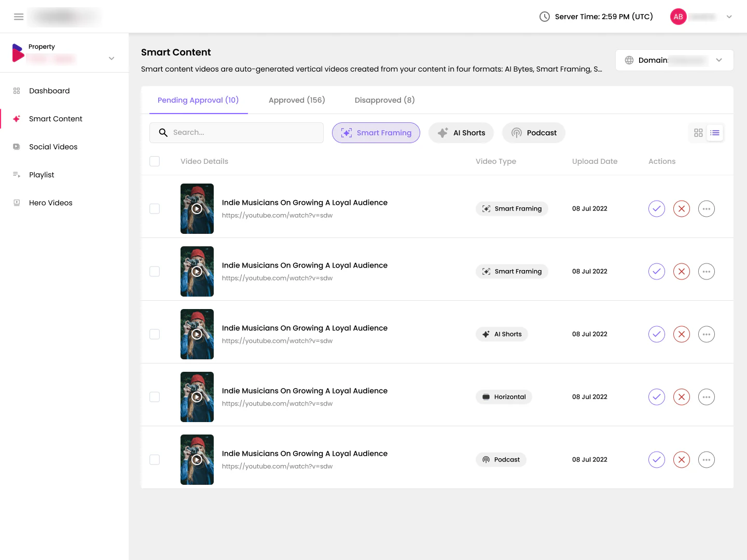Disapprove the Podcast video

[x=682, y=459]
